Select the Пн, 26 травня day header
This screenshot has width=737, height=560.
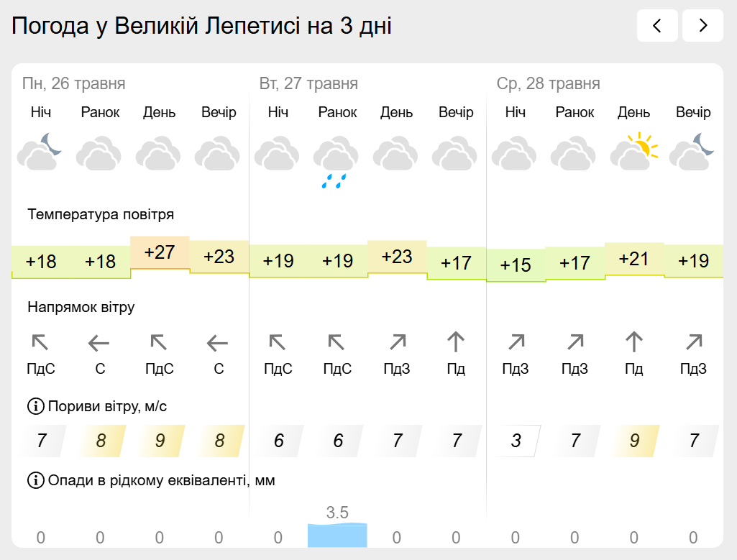click(74, 83)
